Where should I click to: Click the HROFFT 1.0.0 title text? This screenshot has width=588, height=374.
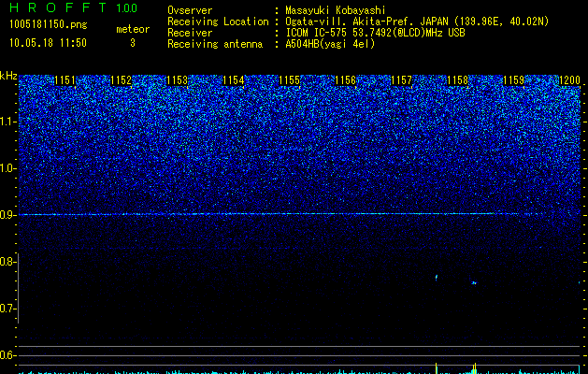tap(73, 7)
